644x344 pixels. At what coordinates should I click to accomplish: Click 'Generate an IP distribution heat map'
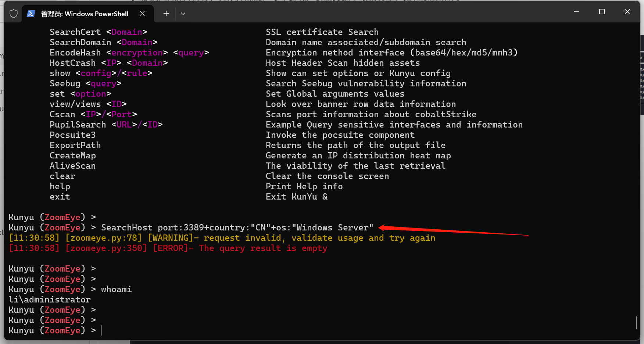[358, 155]
